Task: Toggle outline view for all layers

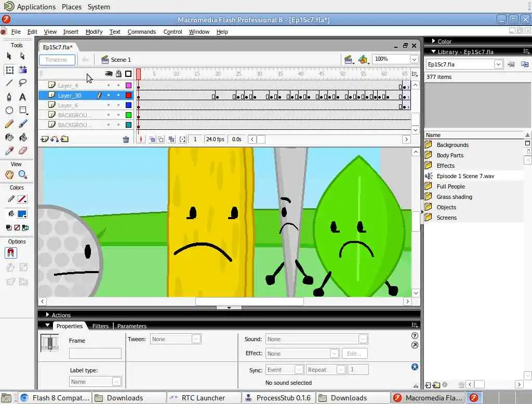Action: pyautogui.click(x=128, y=74)
